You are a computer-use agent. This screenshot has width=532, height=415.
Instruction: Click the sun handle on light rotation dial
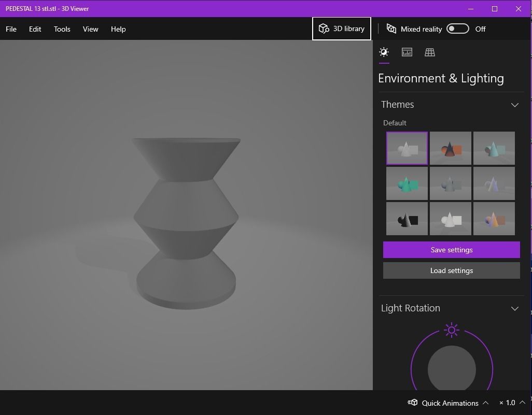(x=452, y=330)
